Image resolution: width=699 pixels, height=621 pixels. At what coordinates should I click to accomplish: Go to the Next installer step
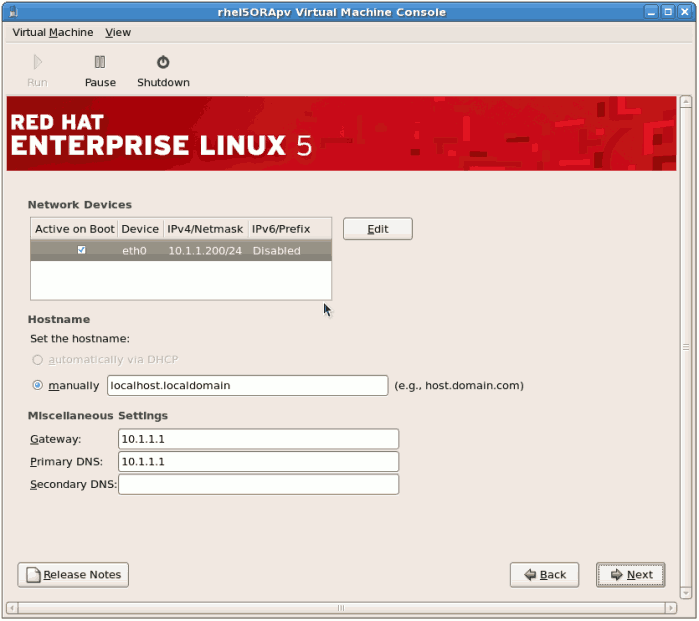(630, 575)
